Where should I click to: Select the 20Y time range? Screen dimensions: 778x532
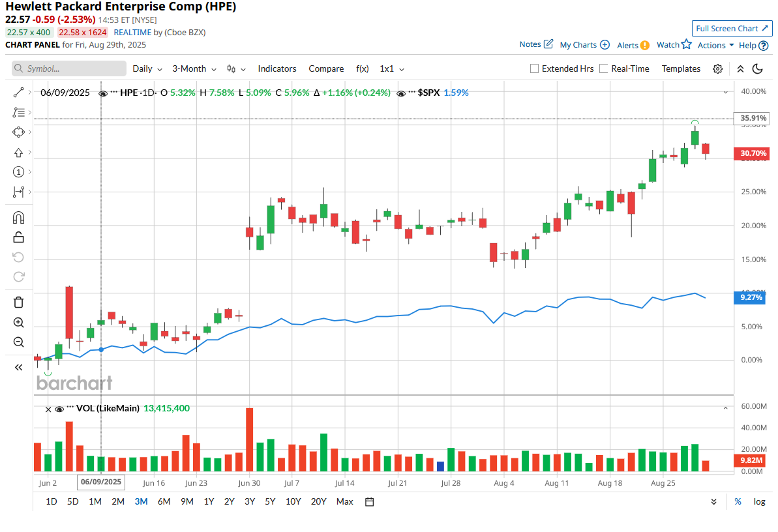tap(318, 502)
